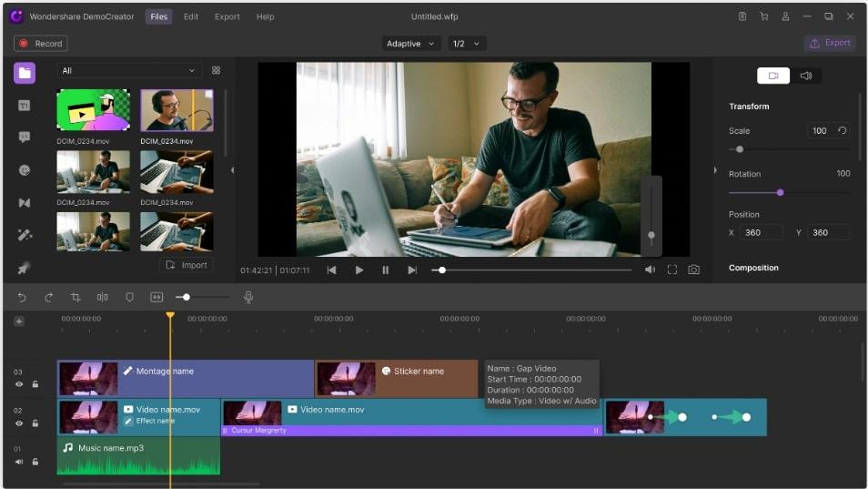Image resolution: width=868 pixels, height=489 pixels.
Task: Lock track 02 with padlock icon
Action: click(x=35, y=423)
